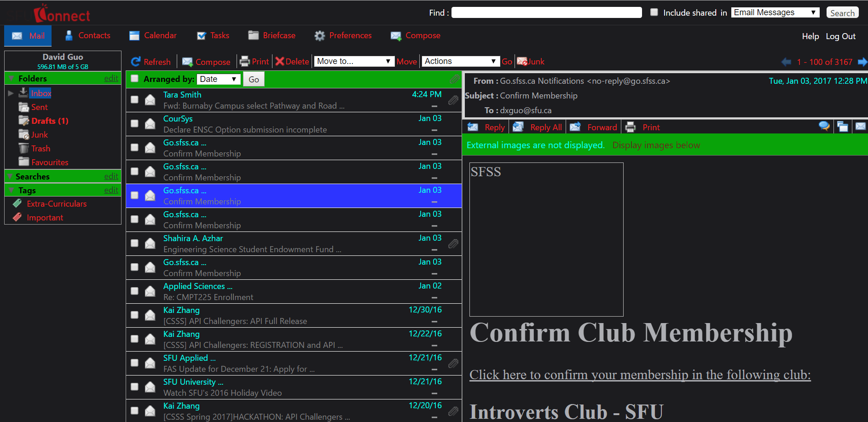This screenshot has width=868, height=422.
Task: Check the highlighted Go.sfss.ca message checkbox
Action: (134, 195)
